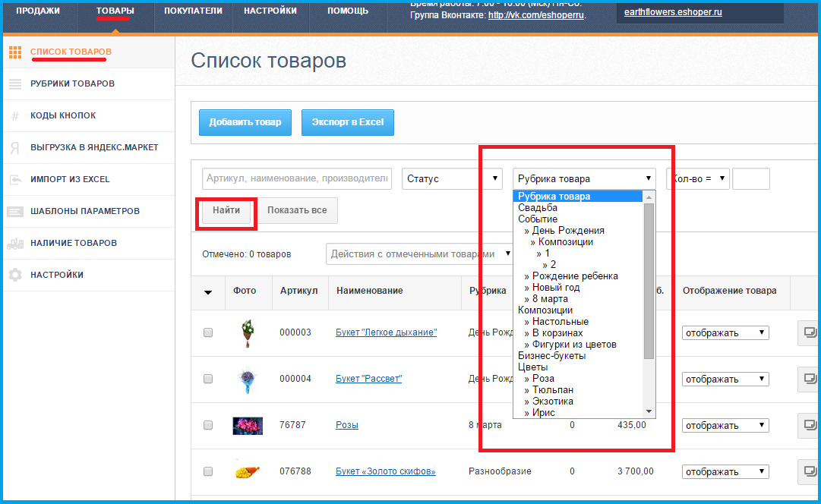Click the lines icon beside Рубрики товаров
This screenshot has width=821, height=504.
click(x=15, y=83)
